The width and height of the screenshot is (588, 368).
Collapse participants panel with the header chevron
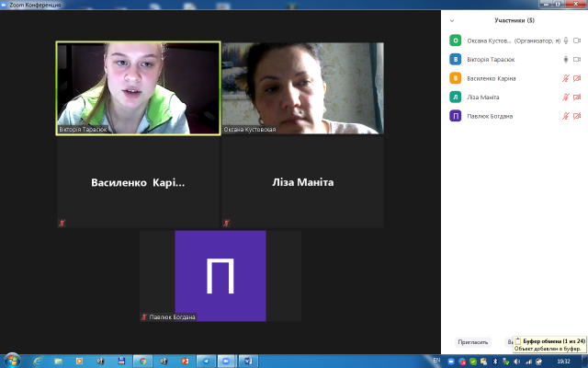pyautogui.click(x=452, y=20)
